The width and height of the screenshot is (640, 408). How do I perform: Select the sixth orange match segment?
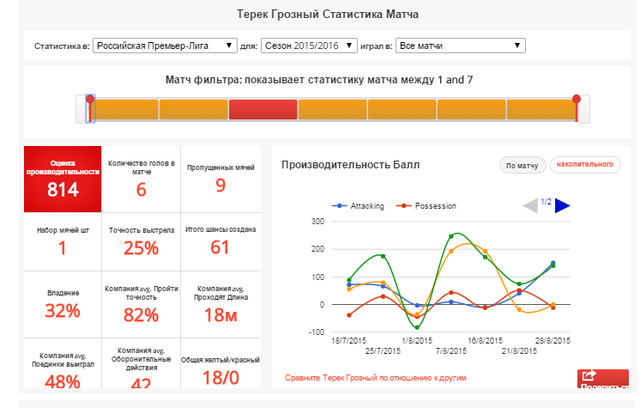(471, 109)
